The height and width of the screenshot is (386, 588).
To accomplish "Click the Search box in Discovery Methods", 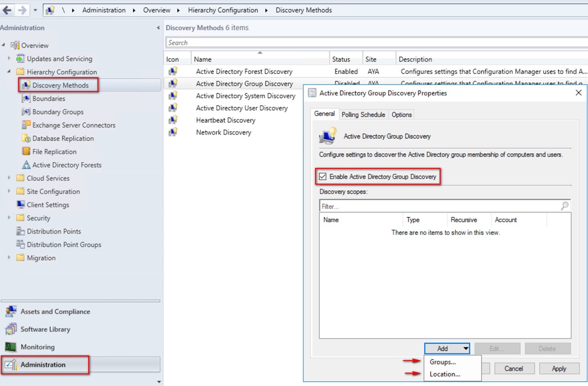I will click(377, 43).
